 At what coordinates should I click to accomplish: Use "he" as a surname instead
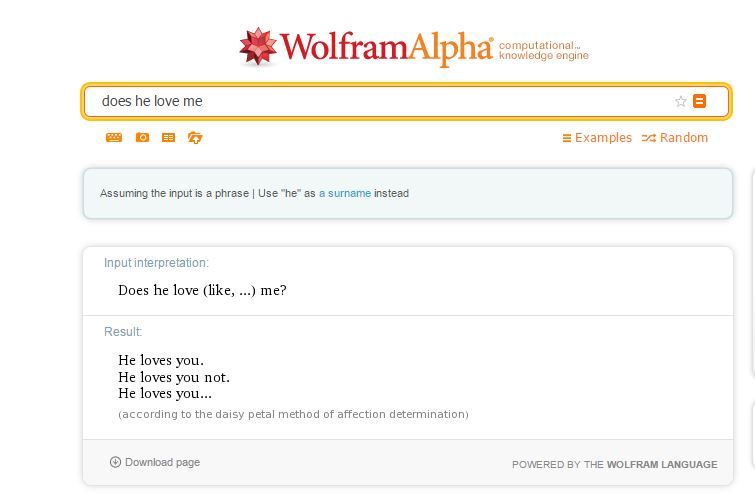[345, 193]
